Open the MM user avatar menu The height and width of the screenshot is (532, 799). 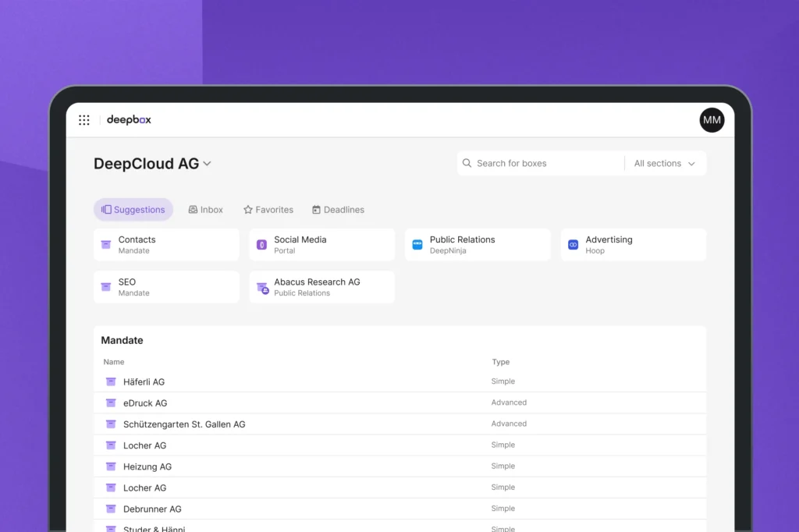(712, 120)
